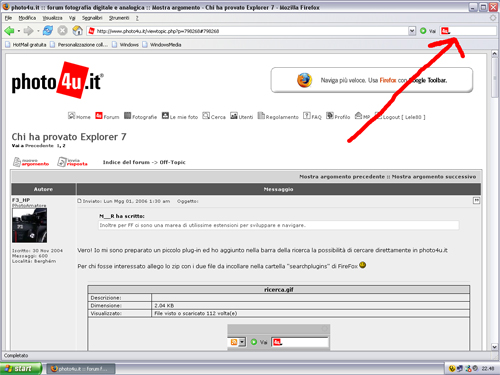Click the Firefox icon in the banner ad
The image size is (500, 375).
tap(304, 80)
